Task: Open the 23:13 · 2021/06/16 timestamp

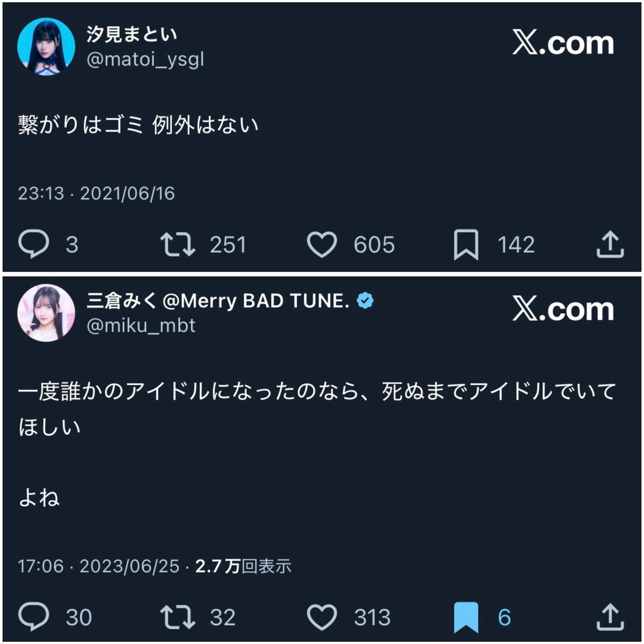Action: click(97, 193)
